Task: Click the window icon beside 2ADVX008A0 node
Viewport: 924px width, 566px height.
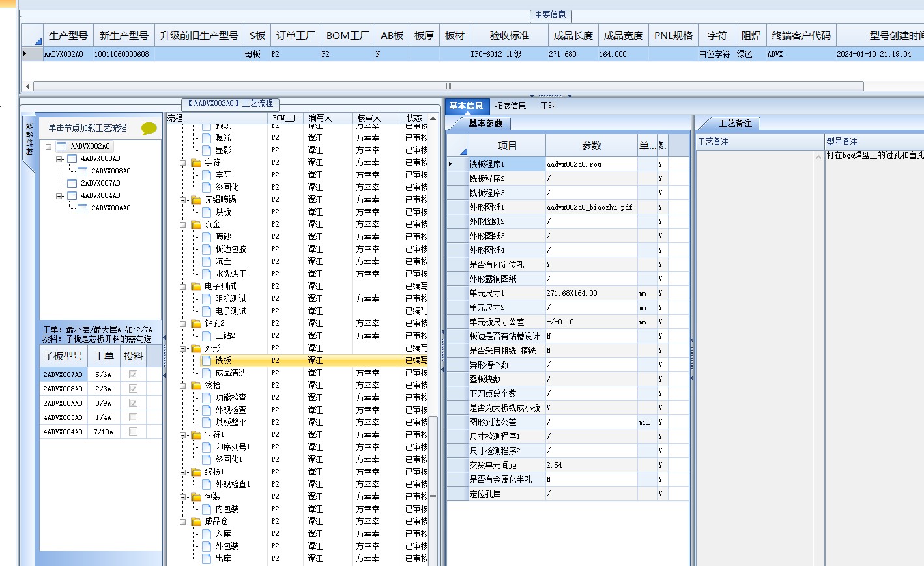Action: tap(83, 171)
